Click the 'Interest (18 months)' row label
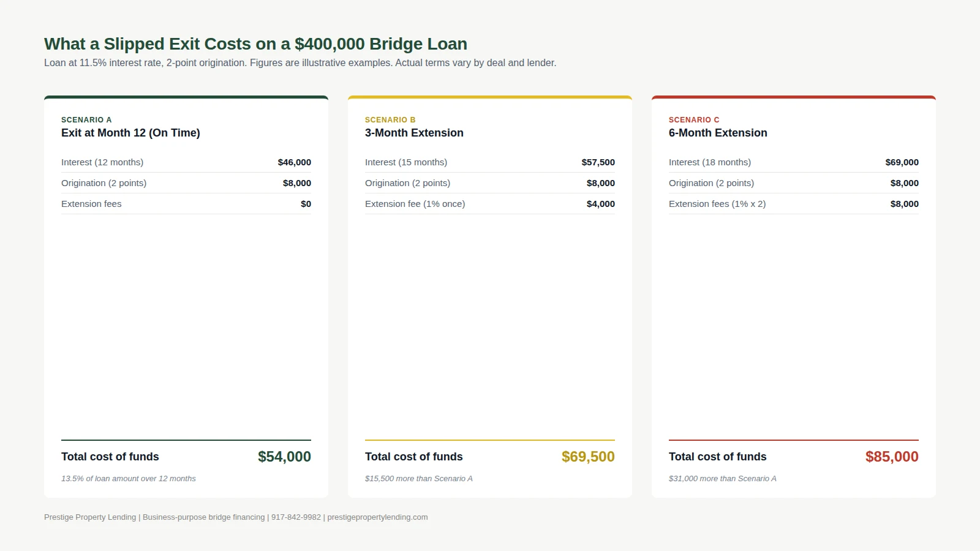 pos(710,162)
